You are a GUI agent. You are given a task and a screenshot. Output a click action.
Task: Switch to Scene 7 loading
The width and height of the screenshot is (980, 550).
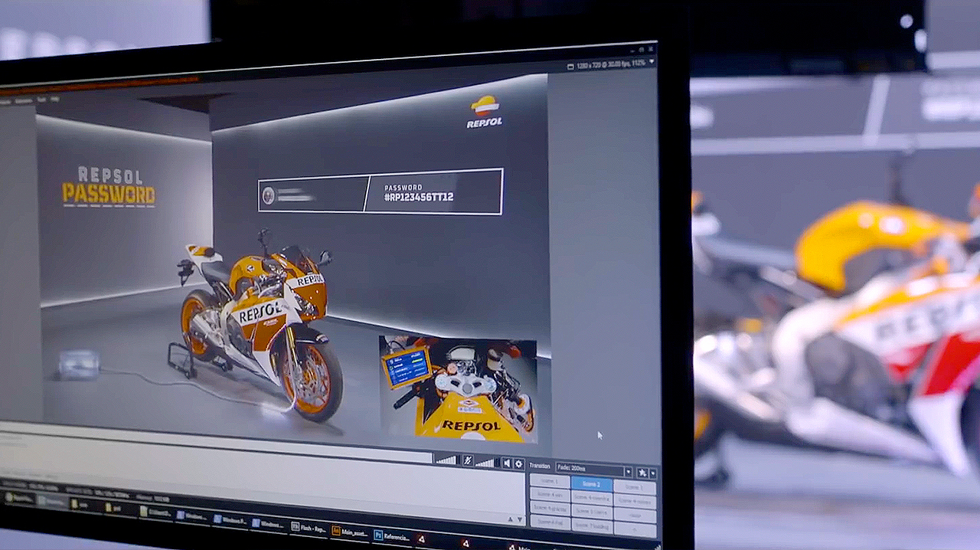(x=591, y=526)
